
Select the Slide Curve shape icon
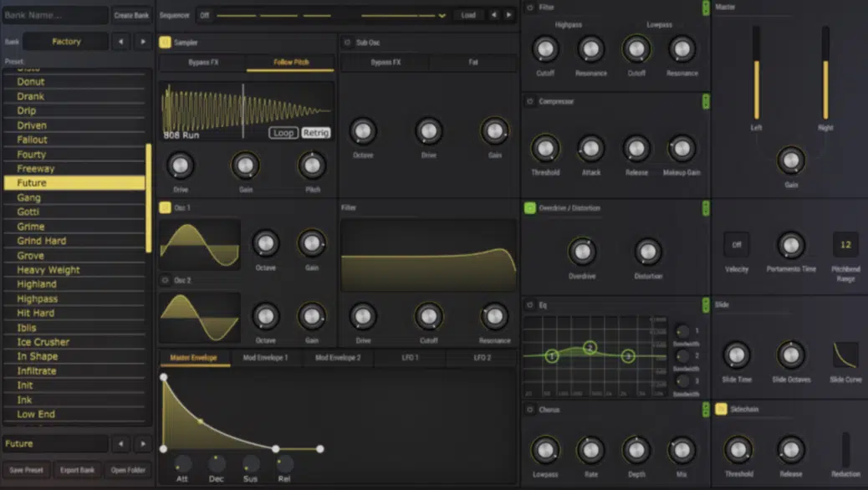[845, 355]
